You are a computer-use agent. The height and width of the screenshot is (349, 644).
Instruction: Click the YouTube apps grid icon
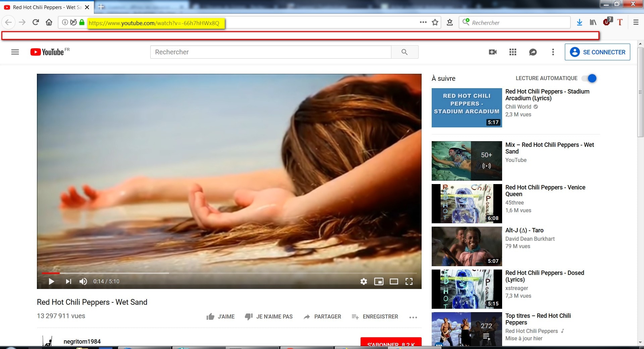coord(513,52)
